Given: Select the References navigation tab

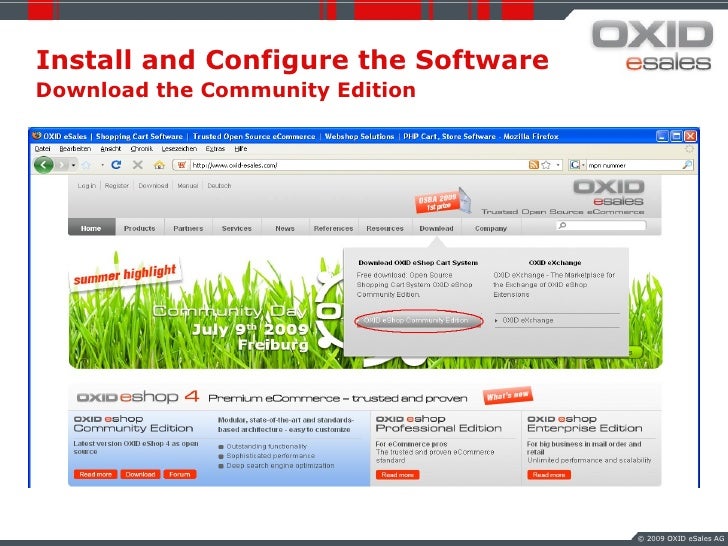Looking at the screenshot, I should tap(333, 228).
